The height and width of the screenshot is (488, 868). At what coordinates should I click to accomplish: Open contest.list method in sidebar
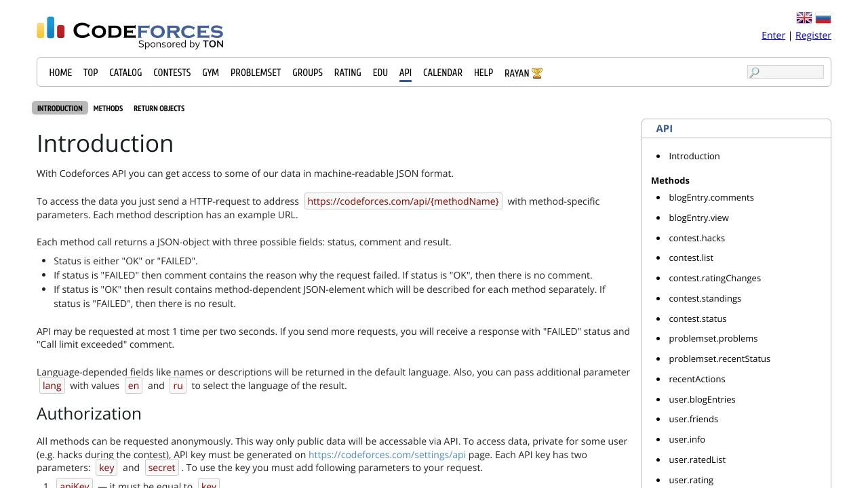pos(691,258)
